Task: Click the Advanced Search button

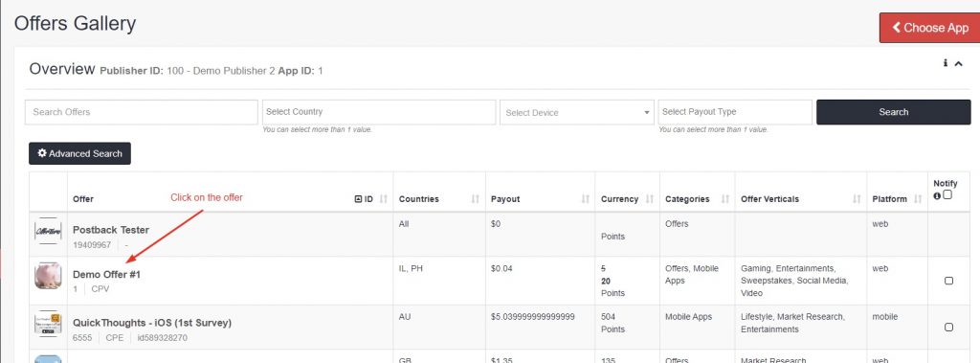Action: (79, 153)
